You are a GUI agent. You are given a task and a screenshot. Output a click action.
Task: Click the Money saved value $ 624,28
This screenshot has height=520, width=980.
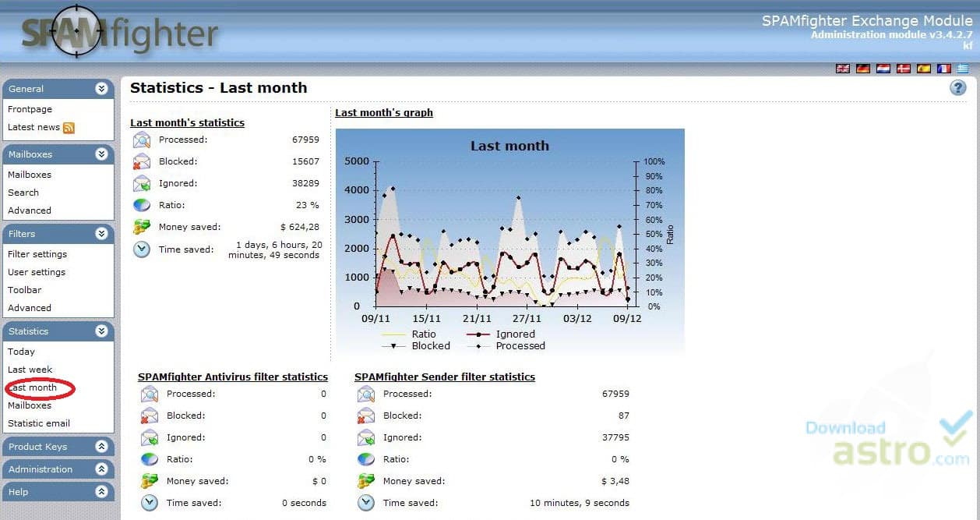[300, 227]
